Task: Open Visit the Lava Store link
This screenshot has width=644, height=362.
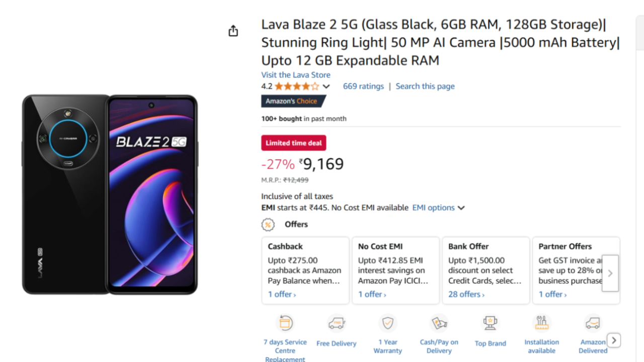Action: [x=296, y=75]
